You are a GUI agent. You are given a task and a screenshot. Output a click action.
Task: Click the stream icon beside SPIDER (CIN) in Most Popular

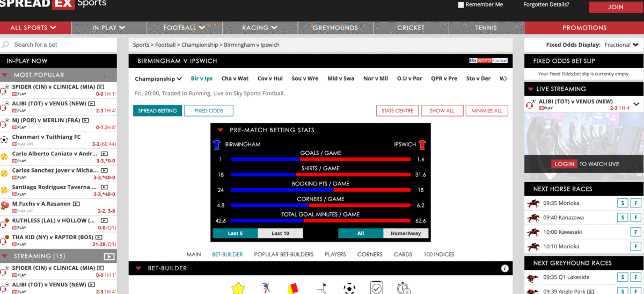[x=100, y=87]
